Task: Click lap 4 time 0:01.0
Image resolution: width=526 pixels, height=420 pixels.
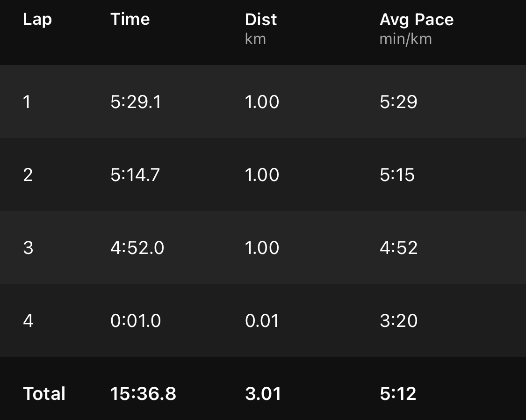Action: click(x=136, y=321)
